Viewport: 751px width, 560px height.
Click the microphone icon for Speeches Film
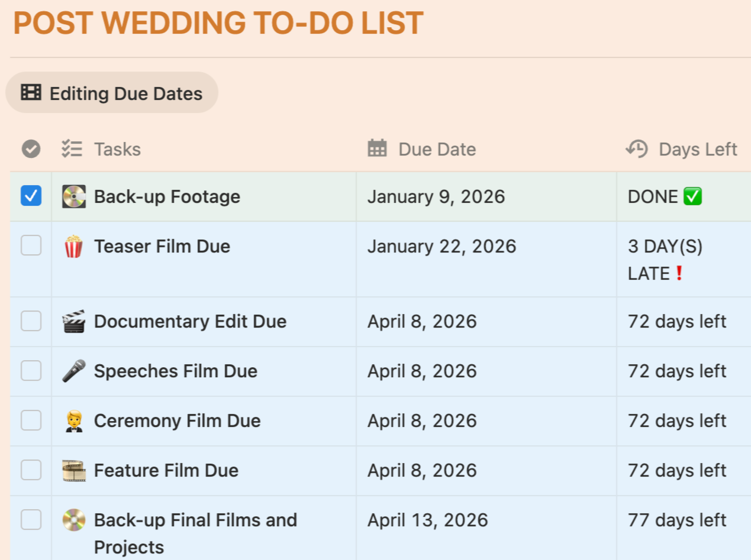coord(74,371)
